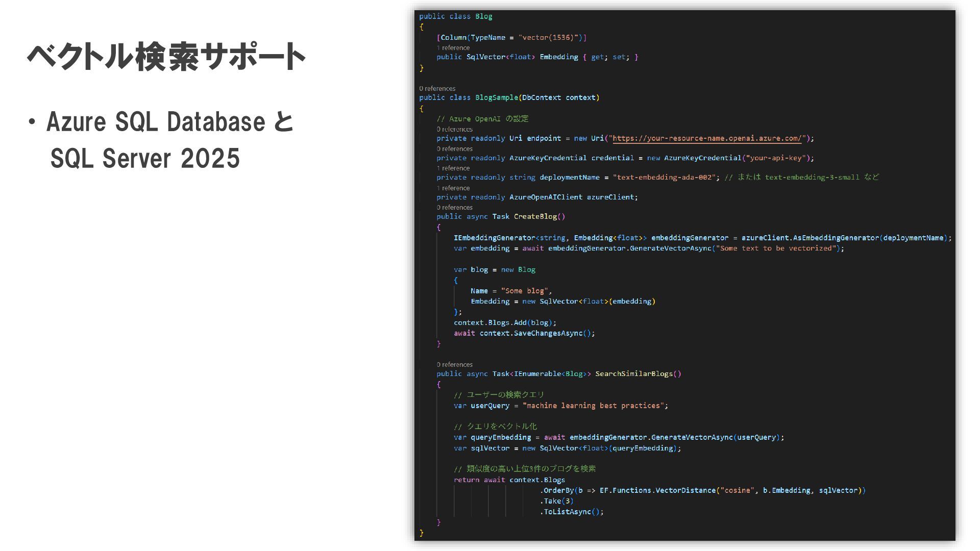This screenshot has width=980, height=551.
Task: Click the .Take(3) call in query
Action: 557,501
